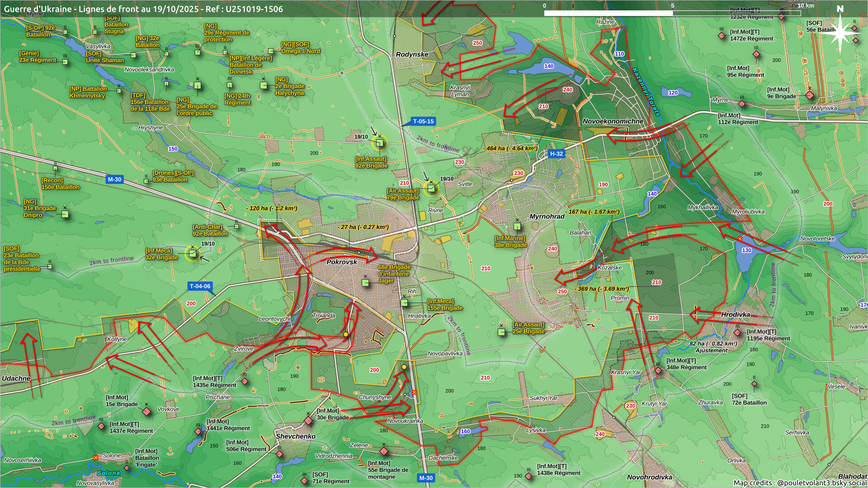The height and width of the screenshot is (488, 868).
Task: Click the 155e Brigade mechanized unit square
Action: [405, 303]
